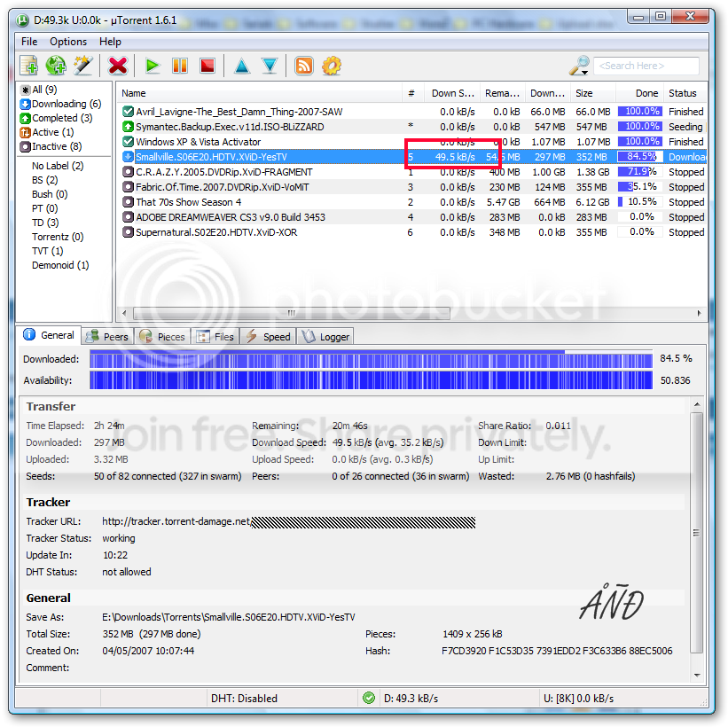Click U: [8K] 0.0 kB/s status entry

coord(578,699)
